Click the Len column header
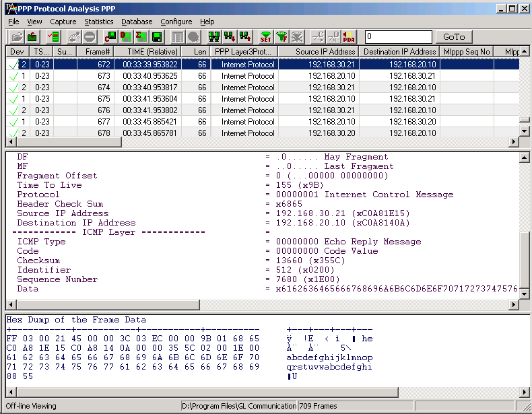Image resolution: width=532 pixels, height=414 pixels. point(196,52)
